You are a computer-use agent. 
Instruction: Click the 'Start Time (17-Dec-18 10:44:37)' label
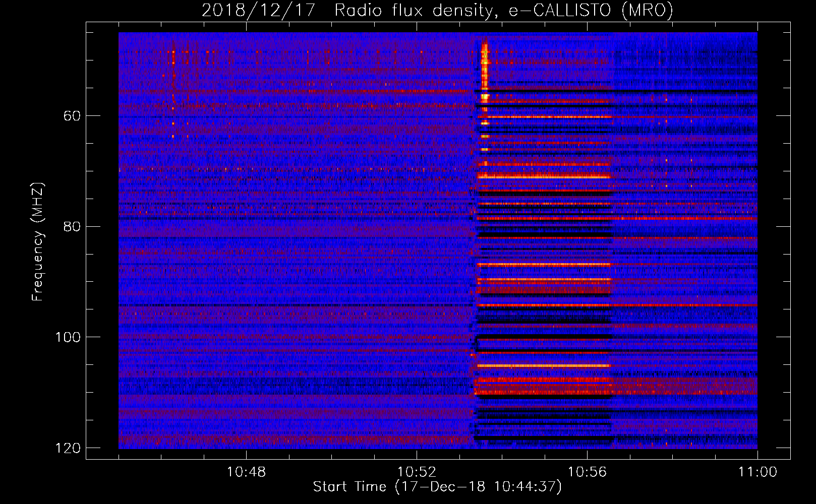437,486
